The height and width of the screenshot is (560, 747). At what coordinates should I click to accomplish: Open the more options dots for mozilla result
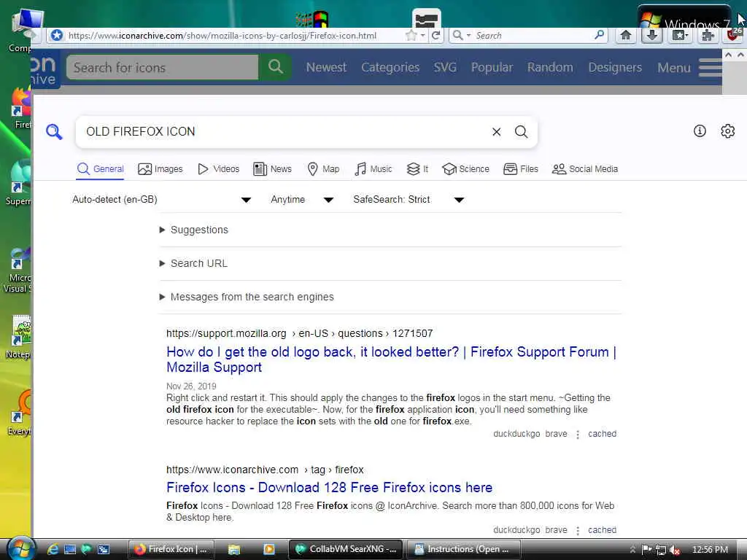coord(578,435)
